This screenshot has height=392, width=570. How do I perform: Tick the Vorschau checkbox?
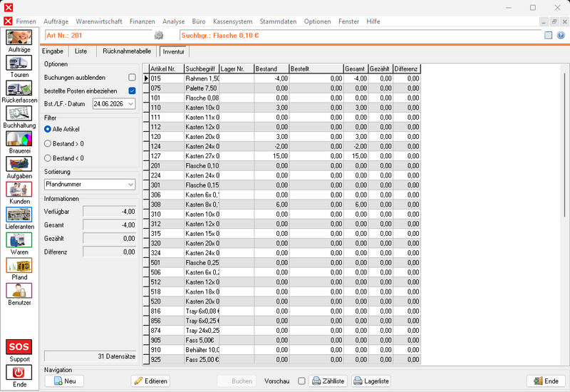point(301,381)
